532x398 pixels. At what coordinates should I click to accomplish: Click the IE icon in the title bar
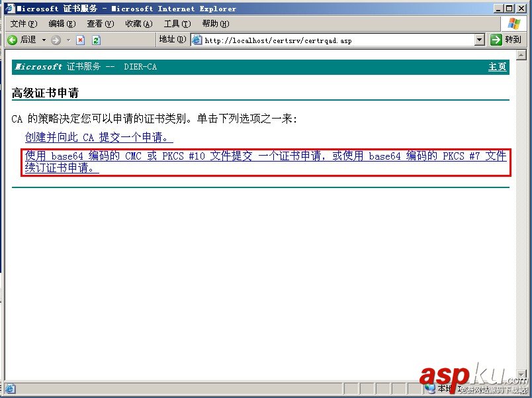pos(9,9)
